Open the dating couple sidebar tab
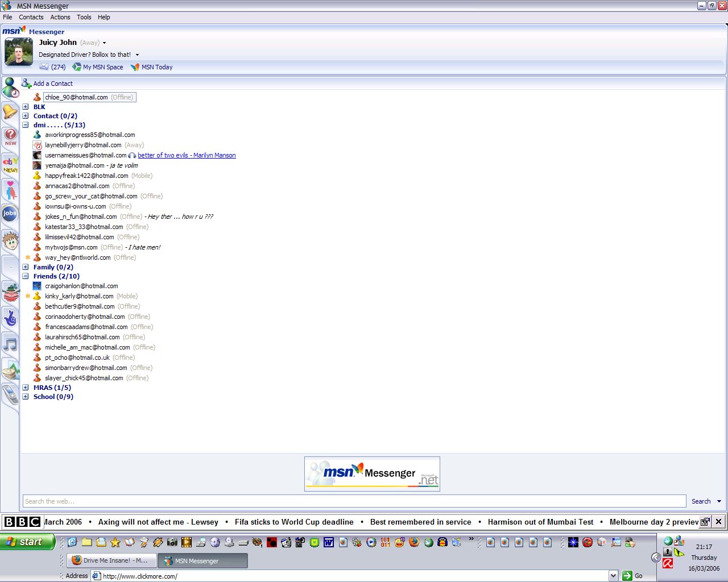 10,190
